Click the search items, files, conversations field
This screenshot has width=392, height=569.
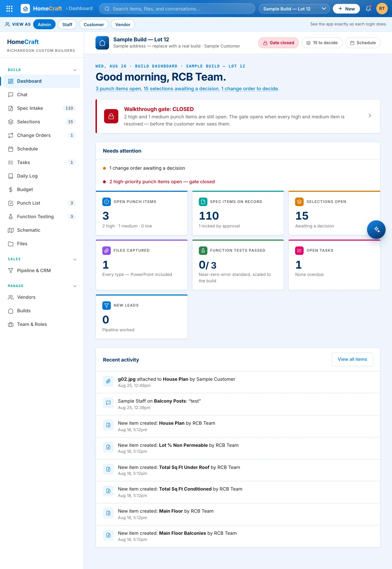[x=177, y=9]
